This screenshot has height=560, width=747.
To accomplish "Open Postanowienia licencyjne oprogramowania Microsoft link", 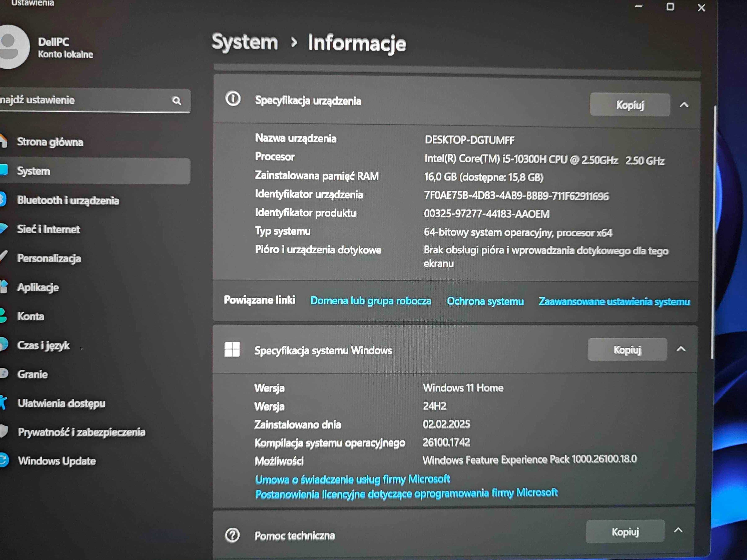I will point(406,493).
